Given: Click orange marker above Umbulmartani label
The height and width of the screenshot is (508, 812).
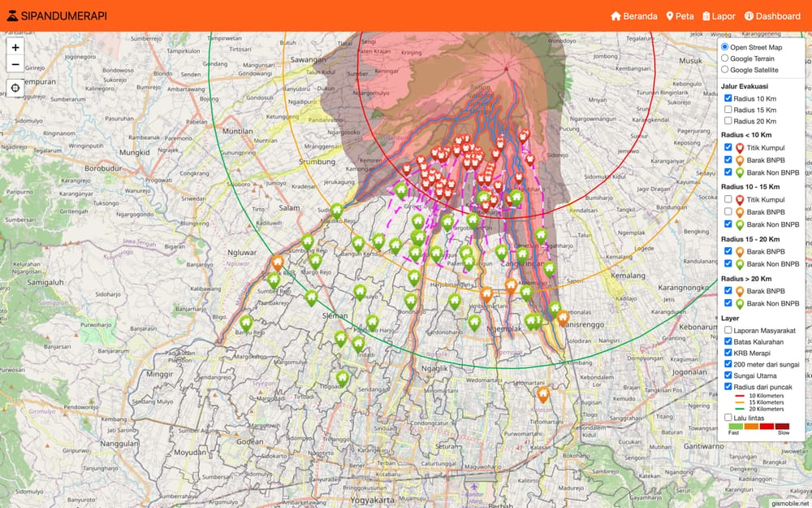Looking at the screenshot, I should point(486,294).
